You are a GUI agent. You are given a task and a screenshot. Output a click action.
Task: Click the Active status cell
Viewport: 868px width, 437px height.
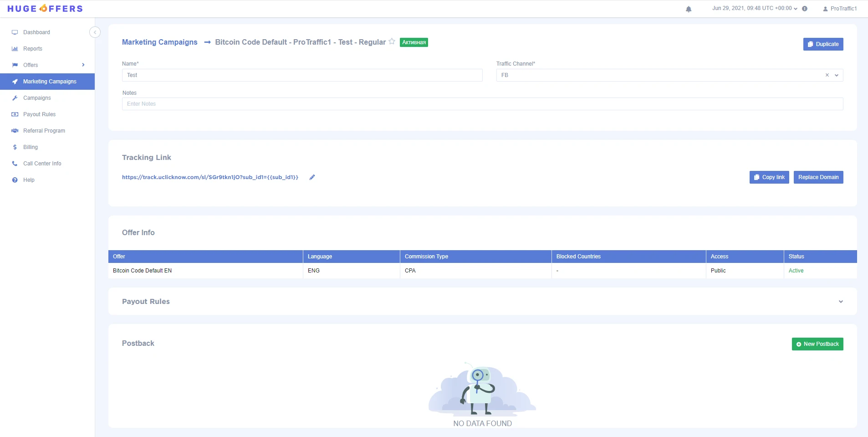pyautogui.click(x=821, y=271)
